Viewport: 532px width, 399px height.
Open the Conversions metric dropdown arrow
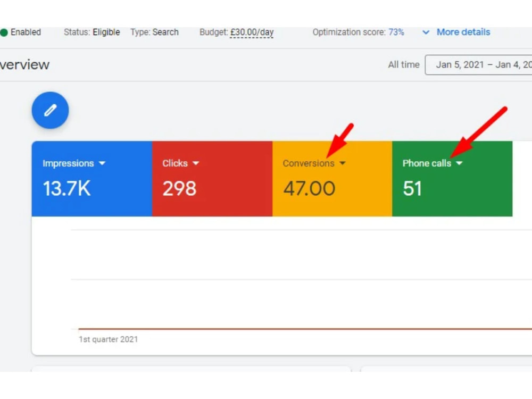coord(343,163)
